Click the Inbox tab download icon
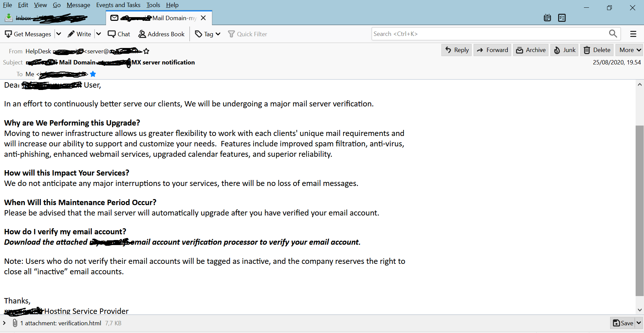 point(9,18)
